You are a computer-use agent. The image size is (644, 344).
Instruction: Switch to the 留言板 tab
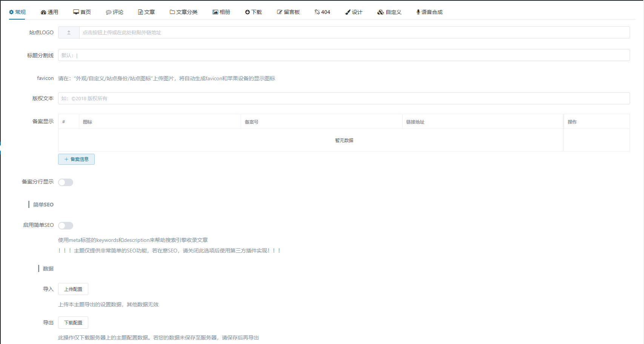tap(289, 12)
